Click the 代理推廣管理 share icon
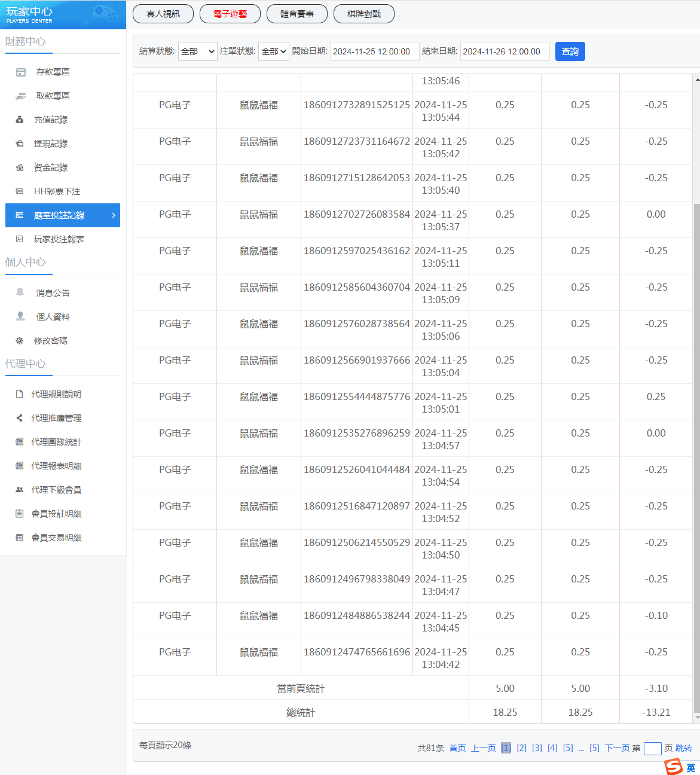Image resolution: width=700 pixels, height=775 pixels. (20, 418)
